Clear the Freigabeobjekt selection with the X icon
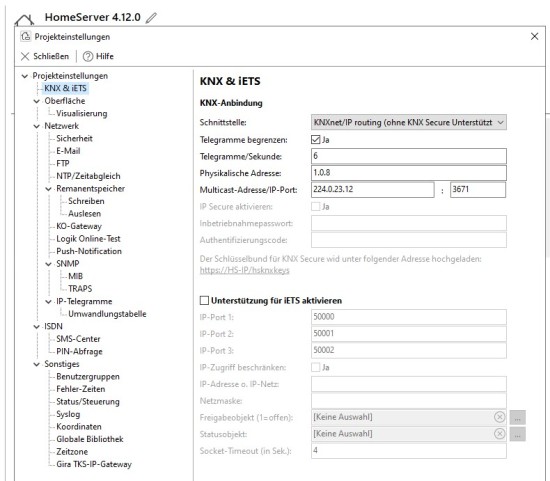 (x=499, y=417)
